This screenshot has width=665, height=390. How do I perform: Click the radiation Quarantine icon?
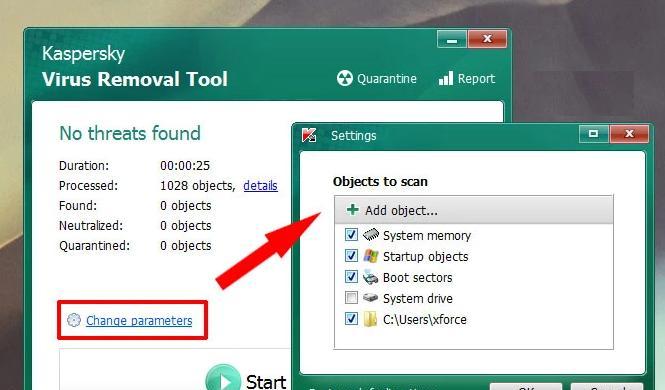pyautogui.click(x=345, y=78)
